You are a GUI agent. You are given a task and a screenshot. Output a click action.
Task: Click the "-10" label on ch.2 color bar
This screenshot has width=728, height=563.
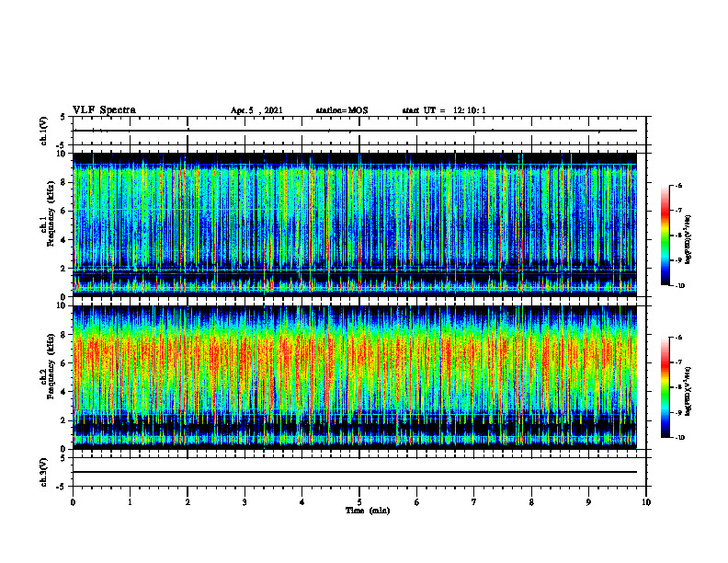(x=679, y=438)
